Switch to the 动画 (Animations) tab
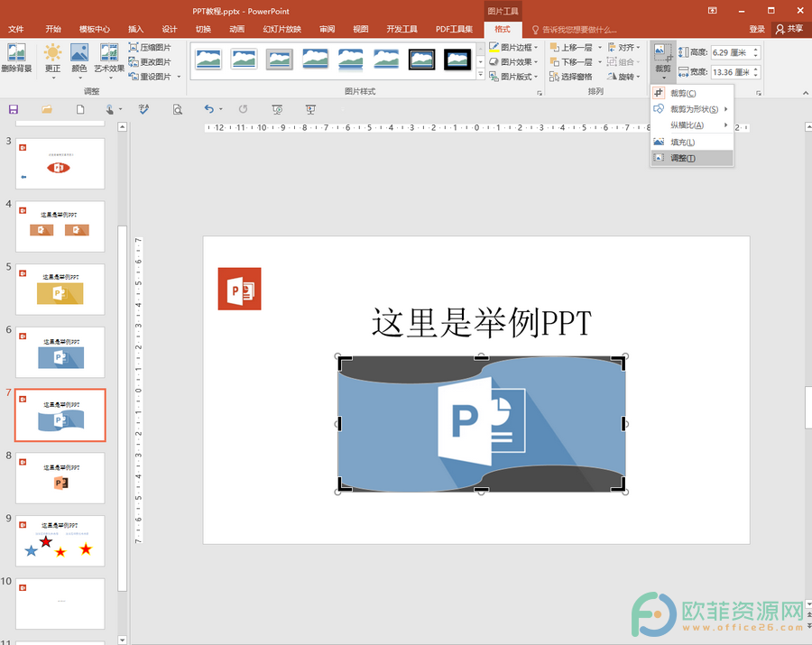This screenshot has width=812, height=645. [236, 29]
